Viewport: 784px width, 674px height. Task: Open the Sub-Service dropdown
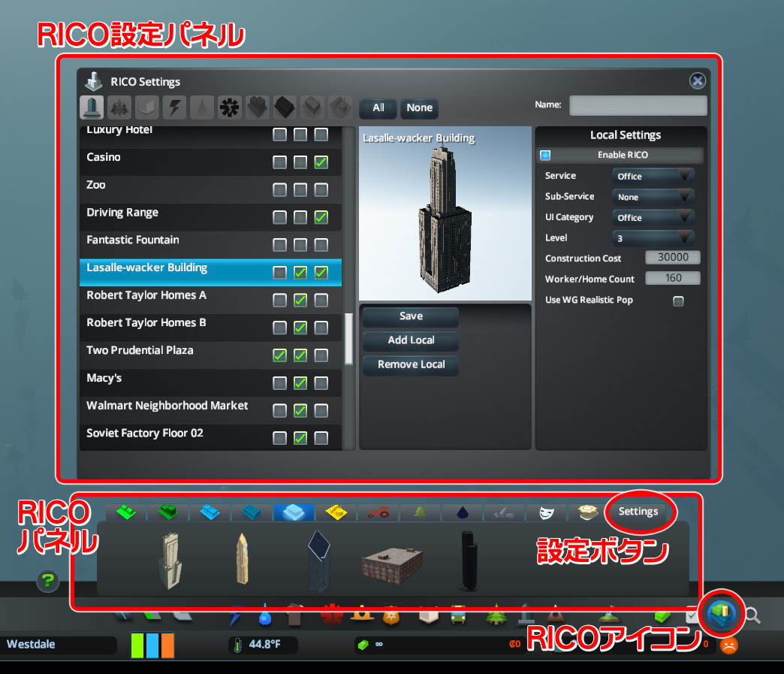coord(653,197)
